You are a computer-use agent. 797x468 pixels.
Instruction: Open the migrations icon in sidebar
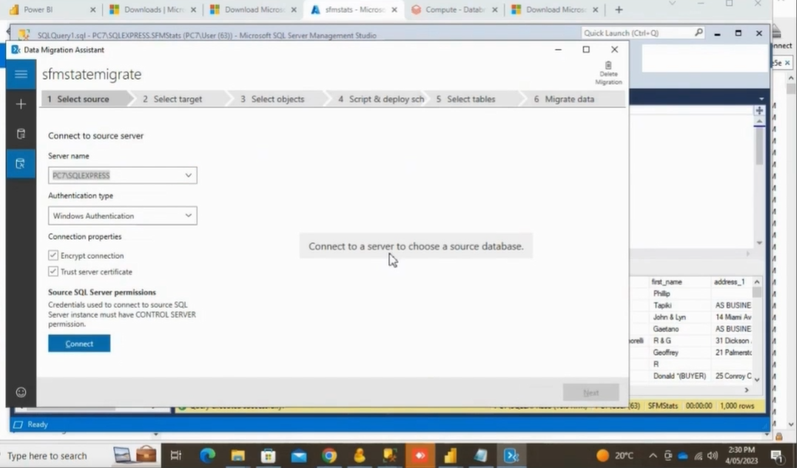(x=21, y=163)
